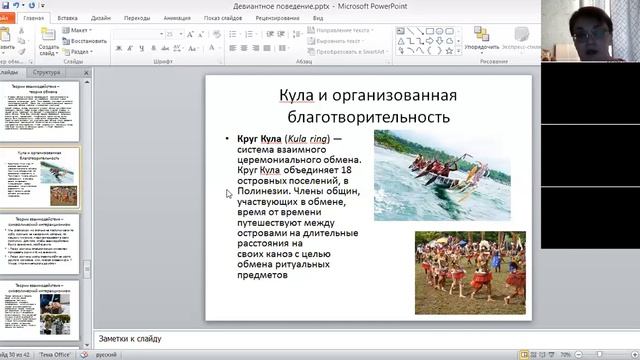Select the right arrow shape

click(430, 41)
